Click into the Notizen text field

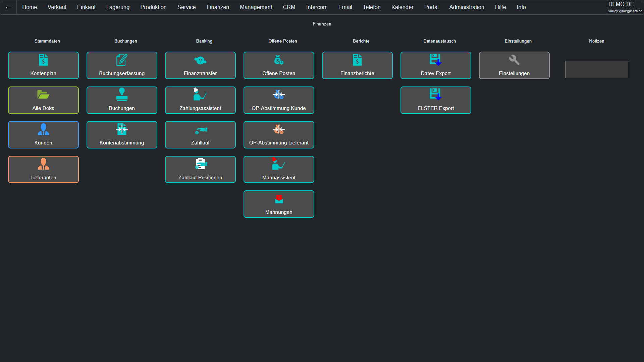tap(596, 69)
